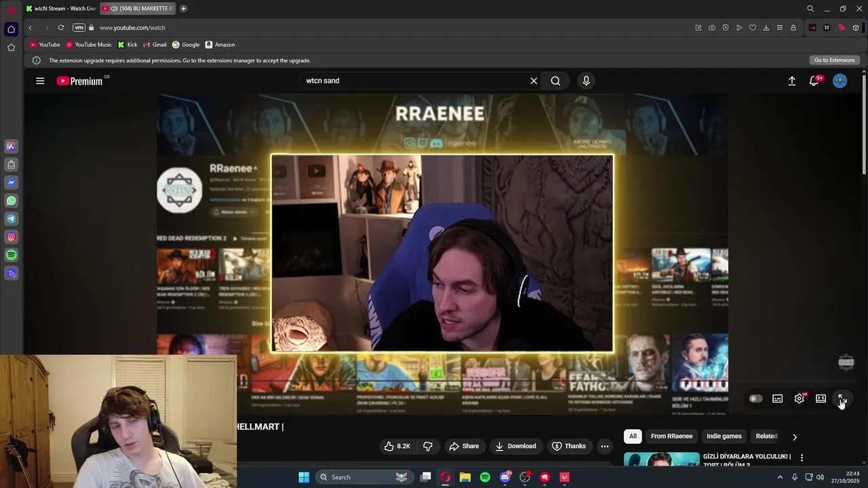868x488 pixels.
Task: Click into the YouTube search field
Action: click(414, 81)
